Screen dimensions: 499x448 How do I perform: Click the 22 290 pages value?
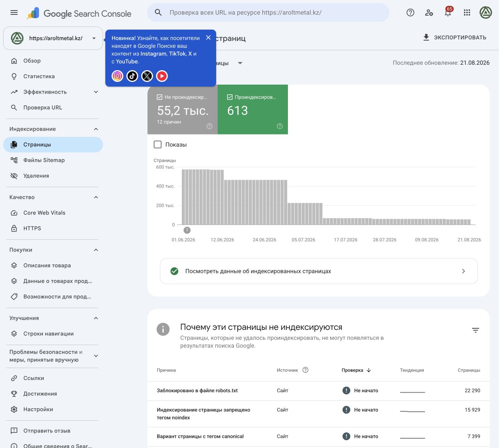472,390
